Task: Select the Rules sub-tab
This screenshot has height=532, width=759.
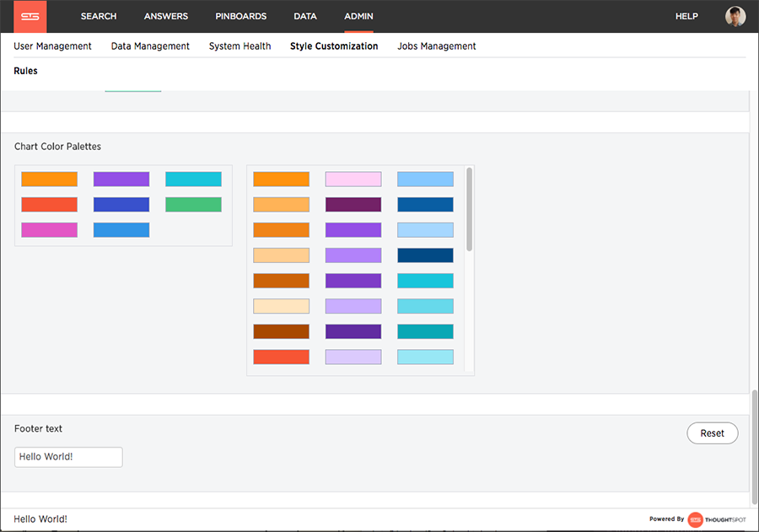Action: [25, 71]
